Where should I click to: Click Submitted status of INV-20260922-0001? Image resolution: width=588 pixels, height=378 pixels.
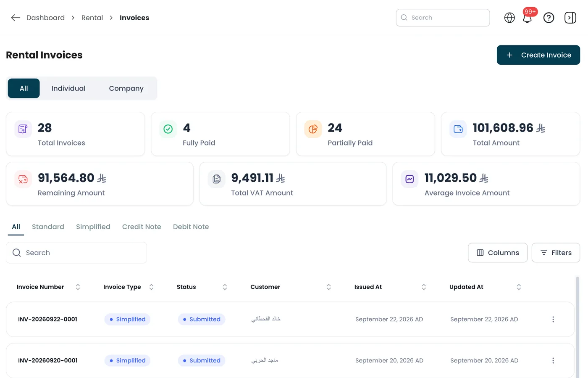[x=202, y=320]
